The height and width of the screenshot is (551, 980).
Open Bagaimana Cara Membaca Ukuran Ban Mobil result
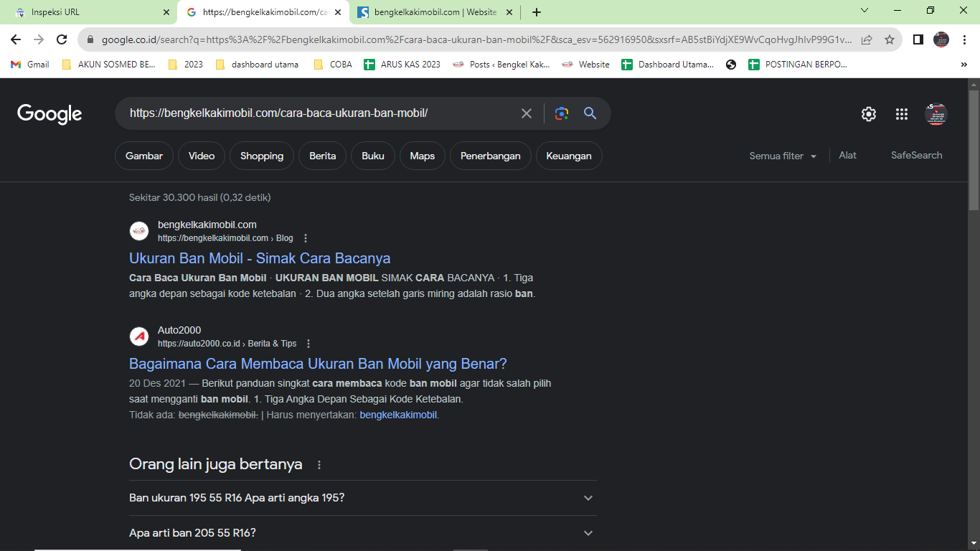tap(318, 364)
